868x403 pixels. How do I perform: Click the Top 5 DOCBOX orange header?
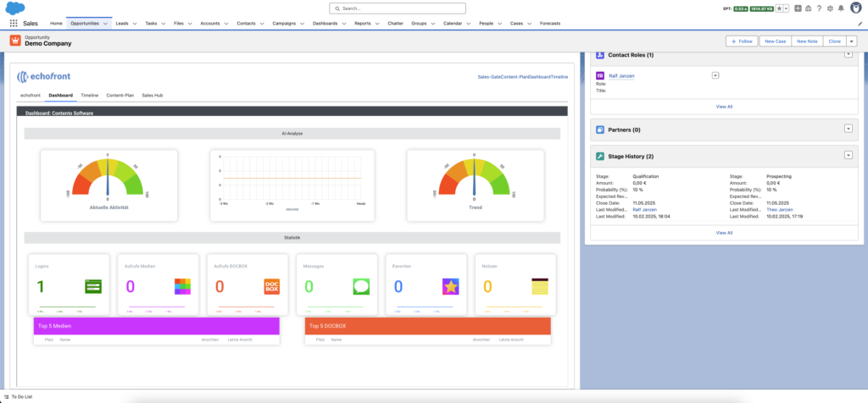(x=428, y=326)
